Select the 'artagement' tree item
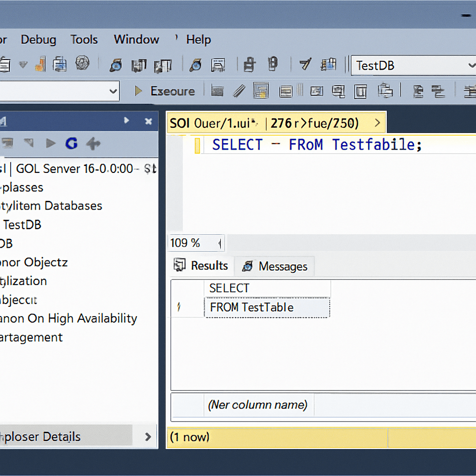The image size is (476, 476). [x=31, y=337]
